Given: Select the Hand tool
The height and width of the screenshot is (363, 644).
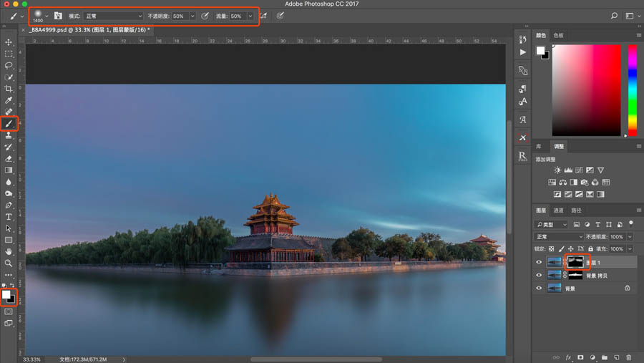Looking at the screenshot, I should [x=9, y=251].
